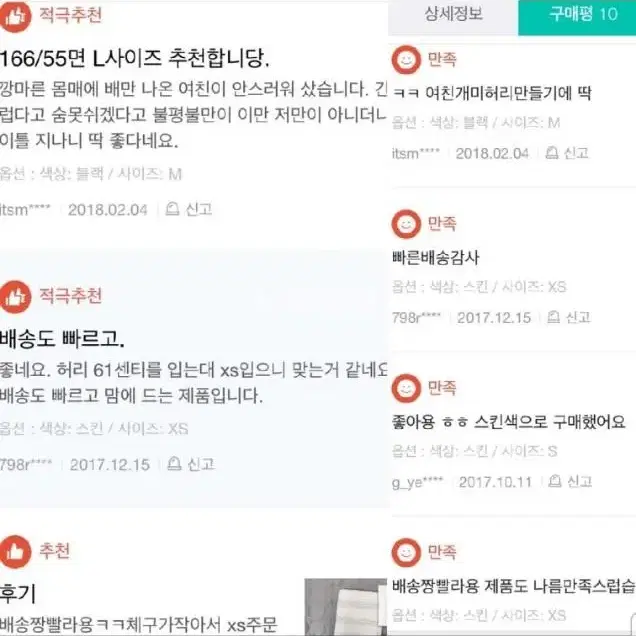Click the thumbs-up icon next to 추천
This screenshot has height=636, width=636.
click(15, 552)
